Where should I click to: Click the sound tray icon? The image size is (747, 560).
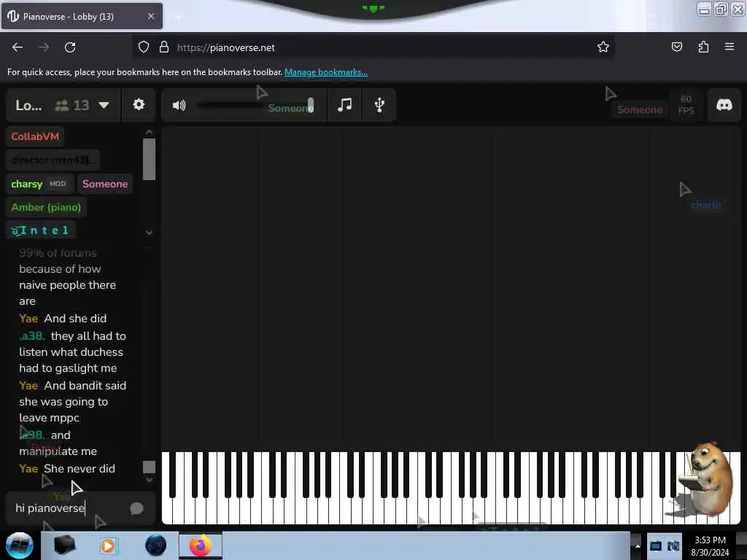(x=673, y=546)
